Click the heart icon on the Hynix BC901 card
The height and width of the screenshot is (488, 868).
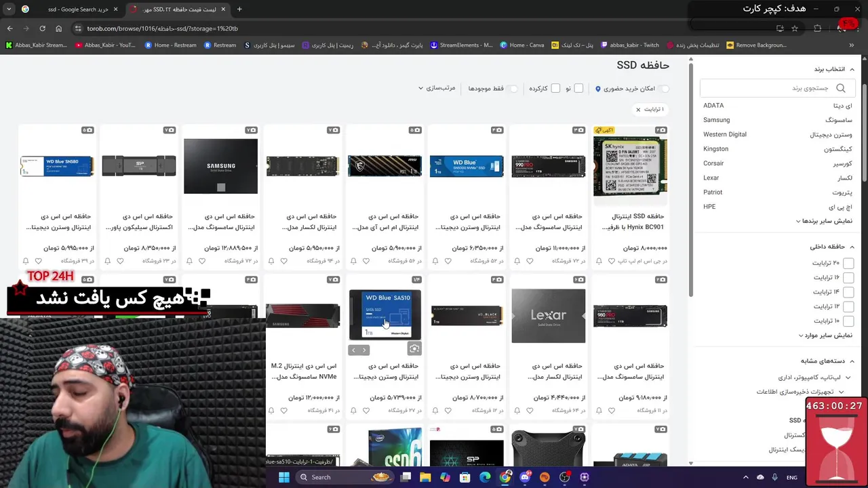pos(611,261)
